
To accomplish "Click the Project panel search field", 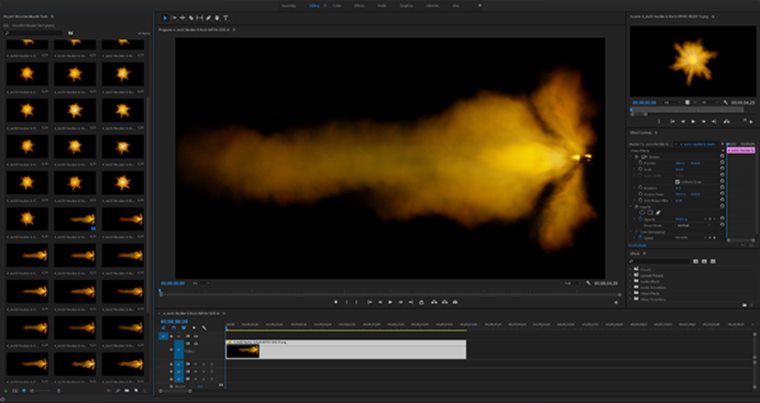I will [x=34, y=33].
